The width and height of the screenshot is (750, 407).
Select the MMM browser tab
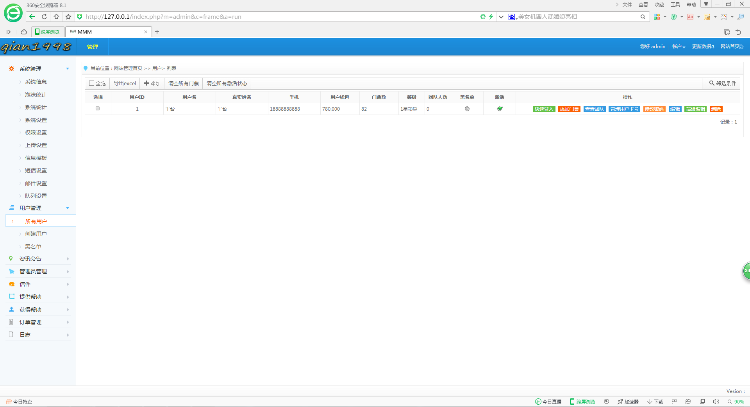107,32
